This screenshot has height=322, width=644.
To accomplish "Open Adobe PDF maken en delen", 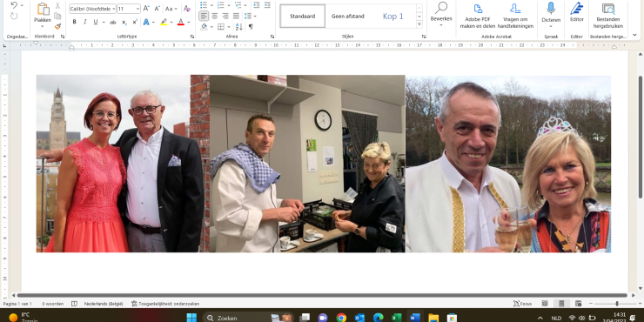I will tap(478, 16).
